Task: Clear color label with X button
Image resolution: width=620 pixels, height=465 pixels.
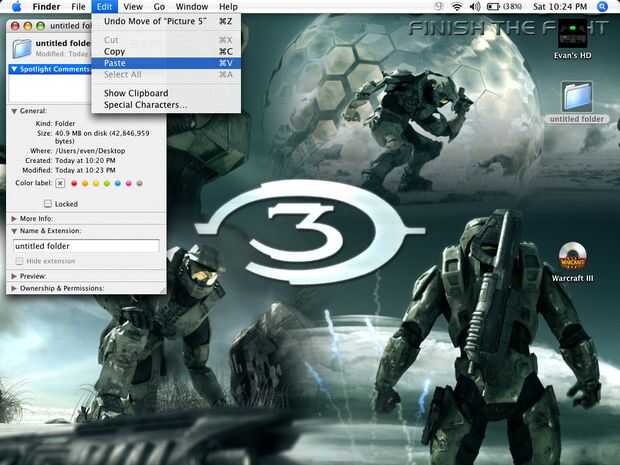Action: [x=60, y=183]
